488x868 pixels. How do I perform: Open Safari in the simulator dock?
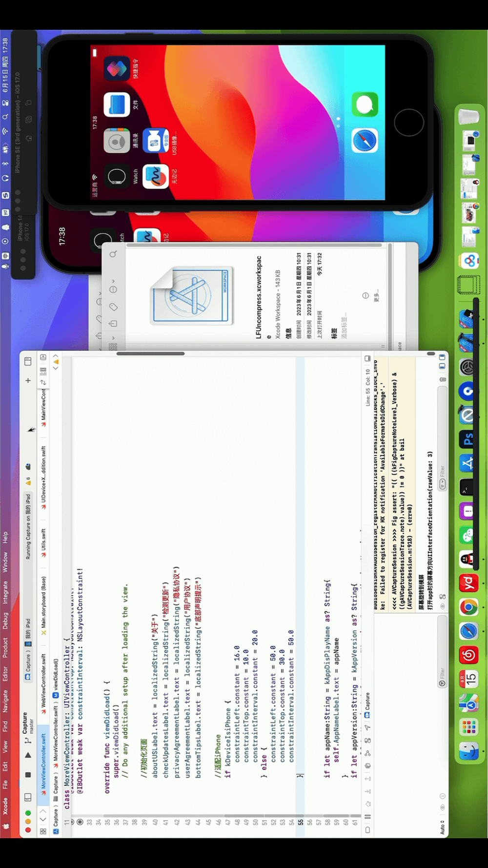coord(365,141)
